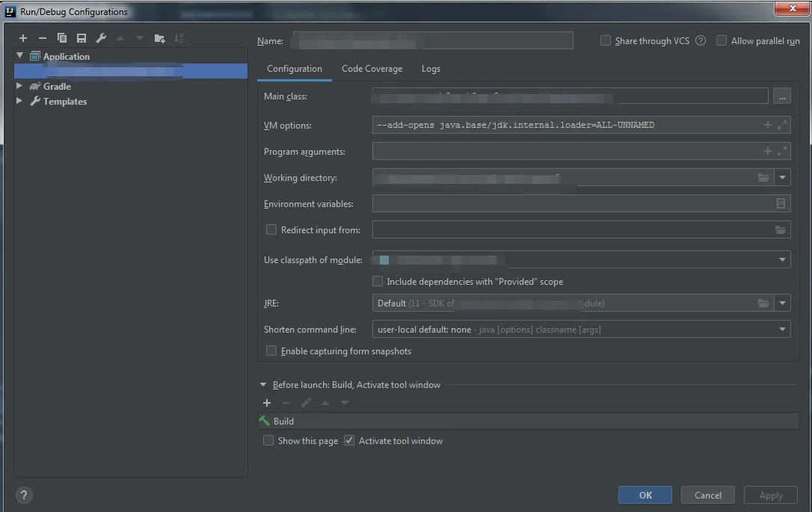Open the JRE dropdown arrow
This screenshot has width=812, height=512.
782,303
